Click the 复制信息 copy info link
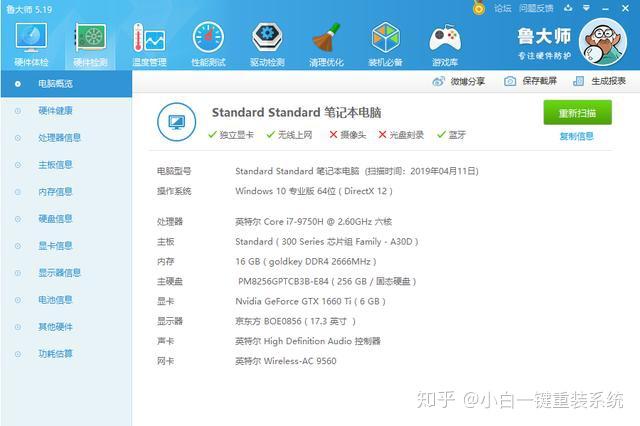 click(576, 136)
